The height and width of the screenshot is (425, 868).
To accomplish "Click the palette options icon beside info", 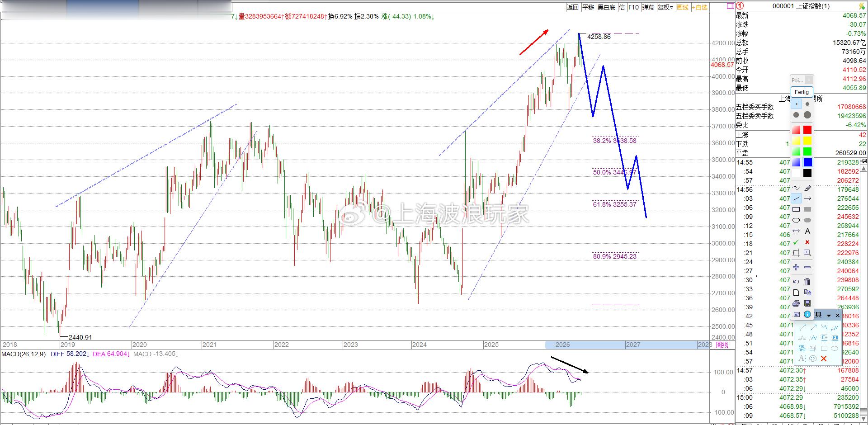I will point(796,314).
